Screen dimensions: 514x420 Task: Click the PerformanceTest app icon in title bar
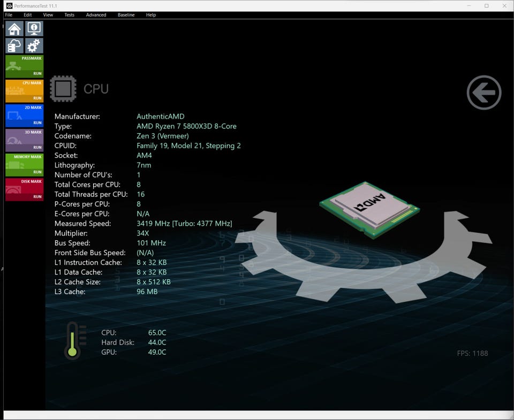coord(9,5)
